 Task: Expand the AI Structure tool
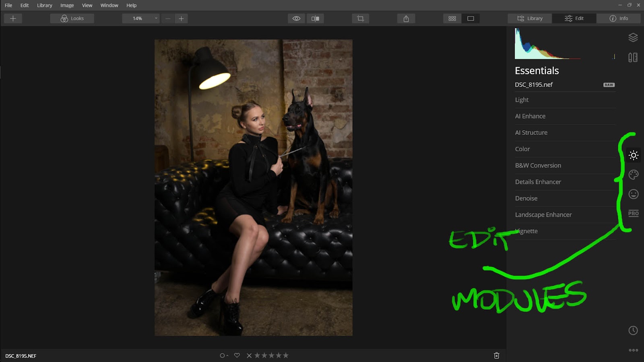[565, 133]
